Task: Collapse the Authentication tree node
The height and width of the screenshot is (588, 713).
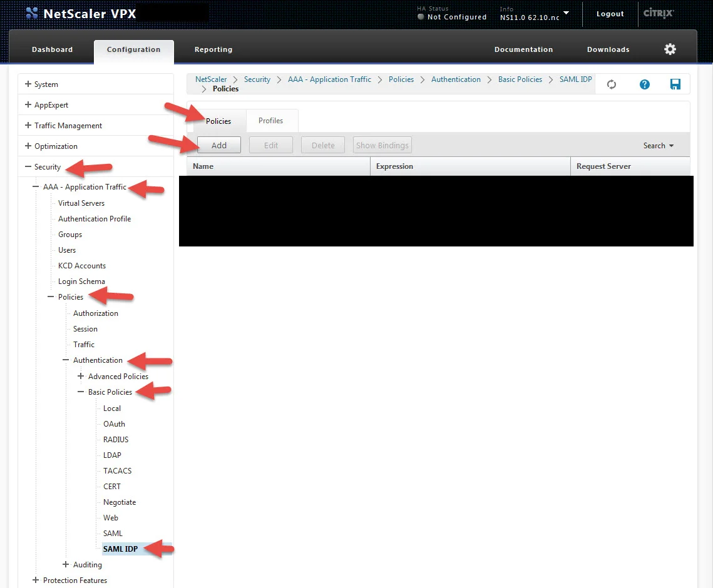Action: [x=66, y=360]
